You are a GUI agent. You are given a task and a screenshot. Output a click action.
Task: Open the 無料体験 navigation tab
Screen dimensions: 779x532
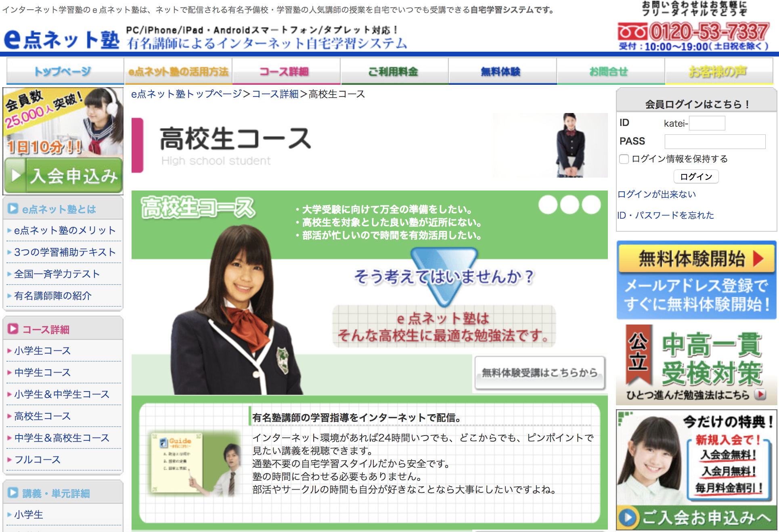[x=503, y=71]
